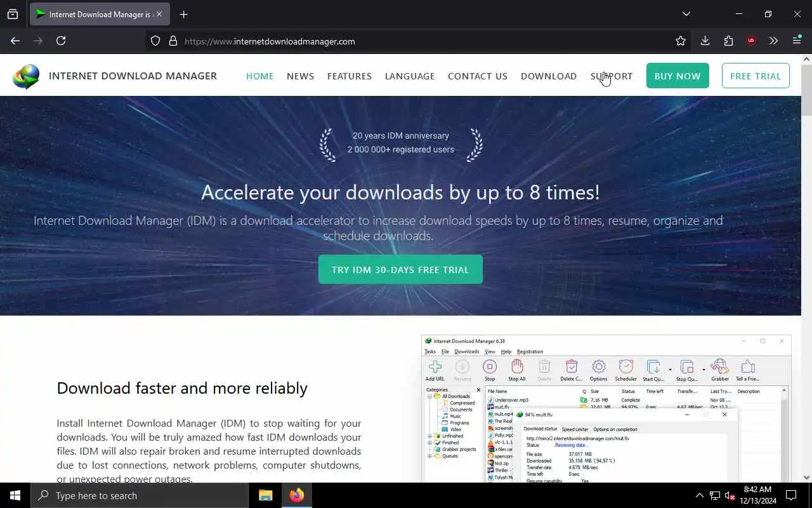Open a new tab with plus button

pos(183,14)
